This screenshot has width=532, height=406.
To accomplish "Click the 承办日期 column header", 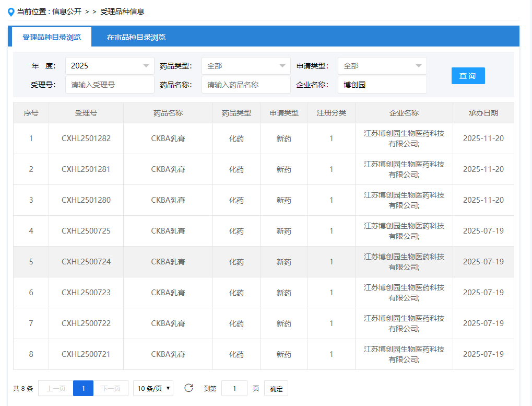I will click(483, 113).
